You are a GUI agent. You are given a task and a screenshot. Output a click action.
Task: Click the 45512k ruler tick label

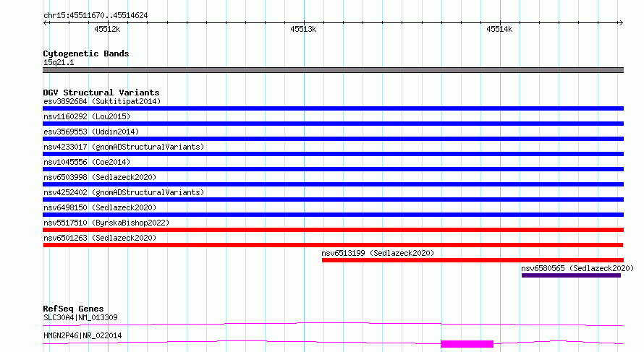pyautogui.click(x=107, y=29)
